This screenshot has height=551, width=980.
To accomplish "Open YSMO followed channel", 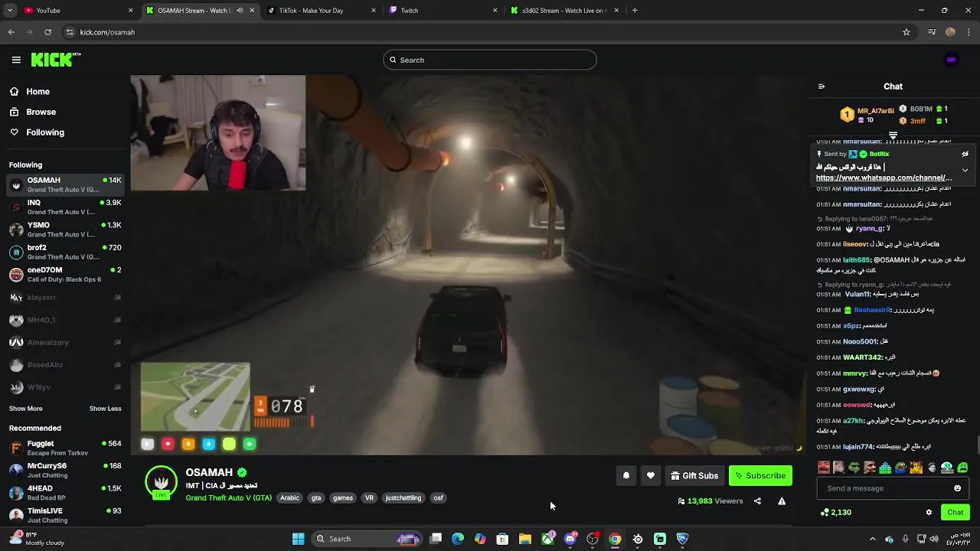I will 65,230.
